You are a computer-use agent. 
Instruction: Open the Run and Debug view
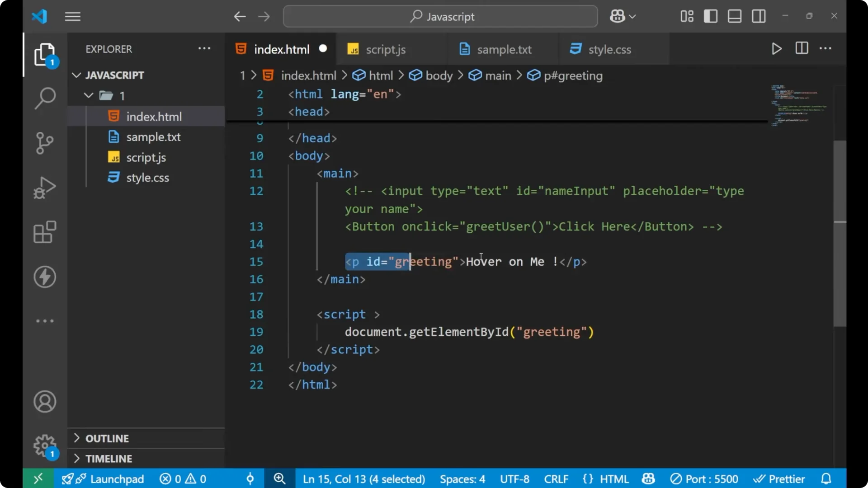click(x=44, y=188)
